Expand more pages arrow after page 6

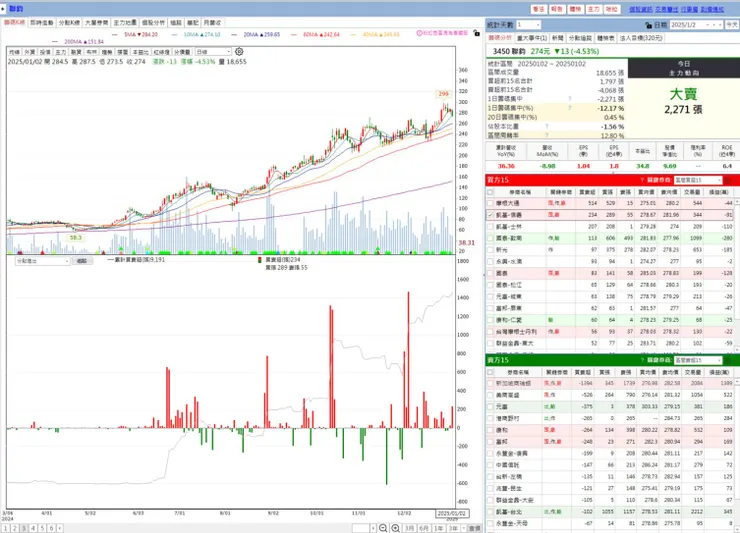click(x=60, y=528)
